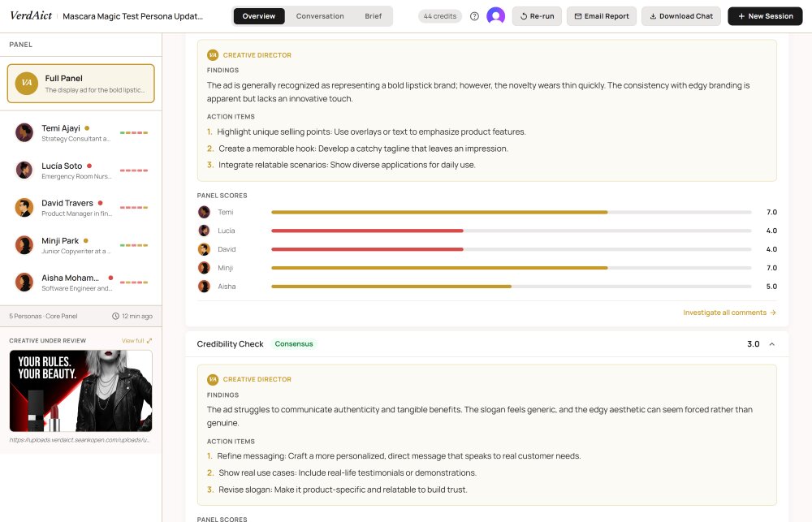
Task: Select Temi Ajayi persona row
Action: point(80,132)
